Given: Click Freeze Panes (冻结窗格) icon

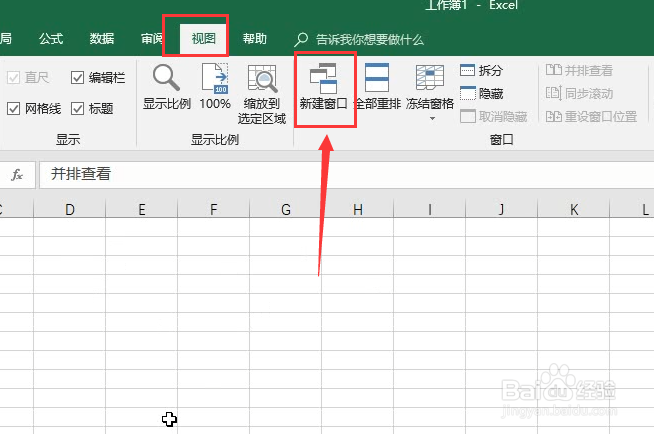Looking at the screenshot, I should 430,78.
